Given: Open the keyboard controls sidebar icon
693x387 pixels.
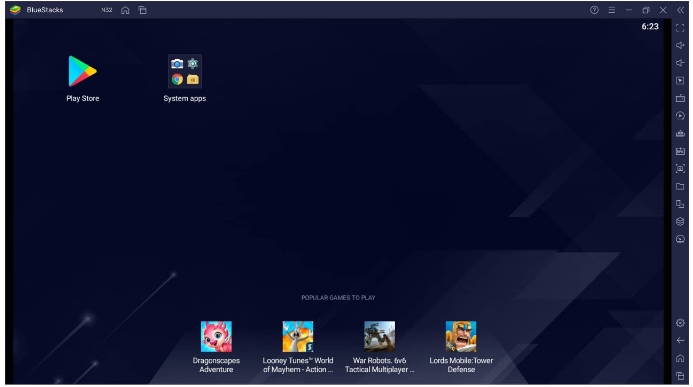Looking at the screenshot, I should coord(680,98).
